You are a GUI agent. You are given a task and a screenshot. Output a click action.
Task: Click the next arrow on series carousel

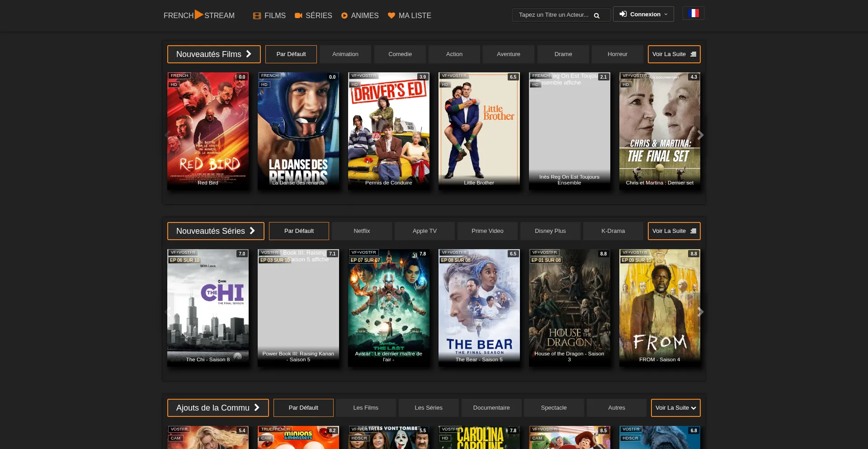click(700, 312)
